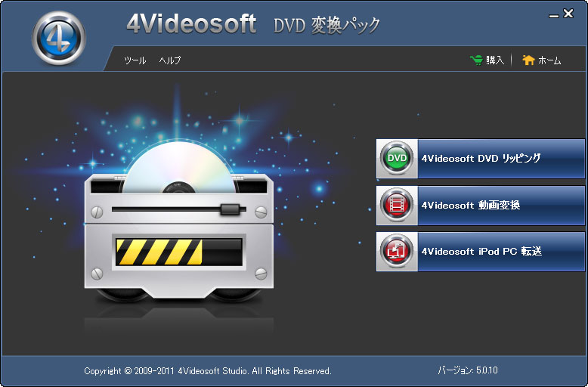Click the バージョン: 5.0.10 text
The image size is (588, 387).
[468, 370]
